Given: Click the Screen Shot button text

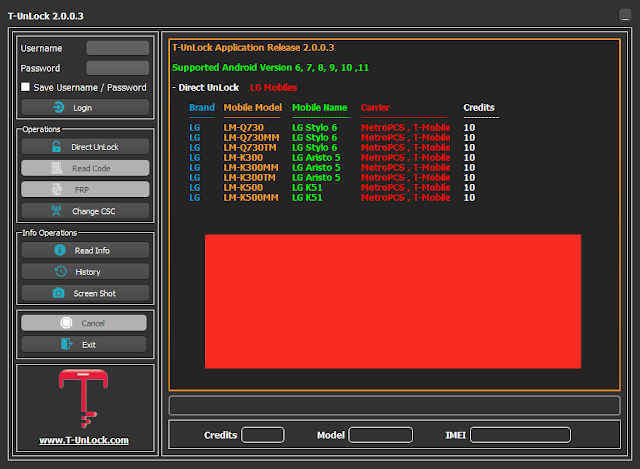Looking at the screenshot, I should (x=94, y=293).
